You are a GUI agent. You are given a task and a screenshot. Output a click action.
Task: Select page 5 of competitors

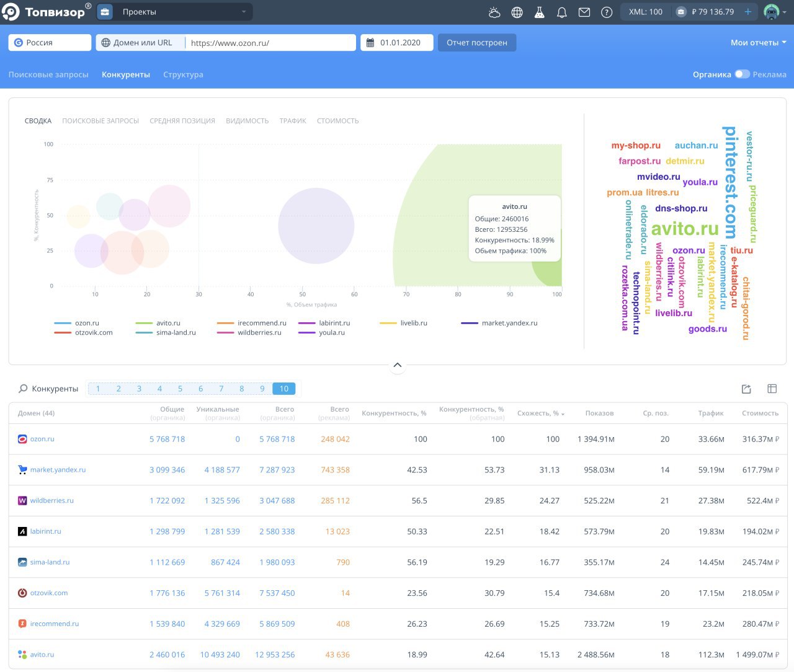click(x=180, y=389)
